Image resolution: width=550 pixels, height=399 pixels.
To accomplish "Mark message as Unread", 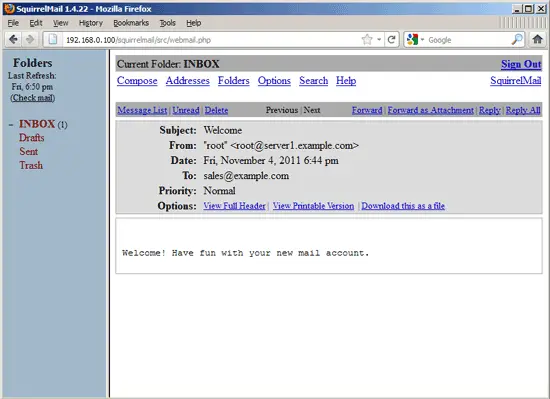I will pos(186,110).
